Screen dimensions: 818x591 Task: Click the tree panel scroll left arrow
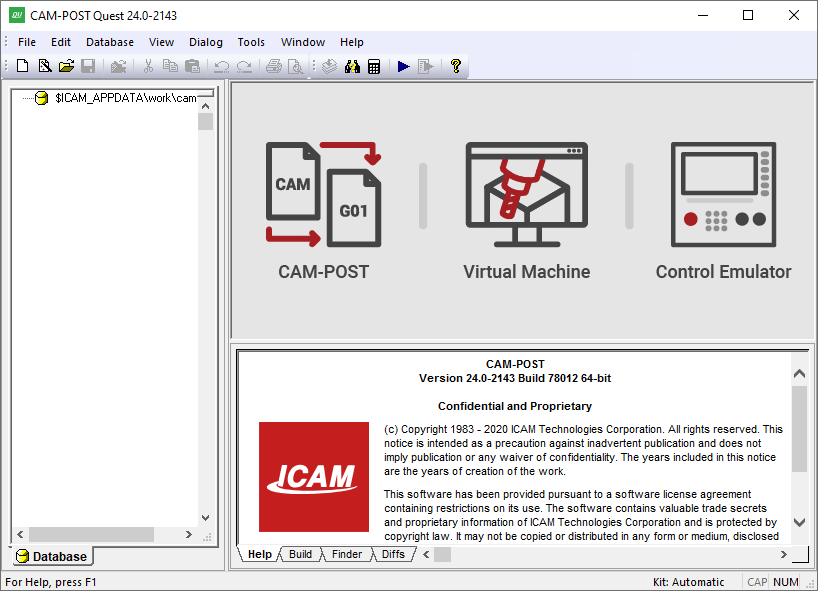pos(20,535)
